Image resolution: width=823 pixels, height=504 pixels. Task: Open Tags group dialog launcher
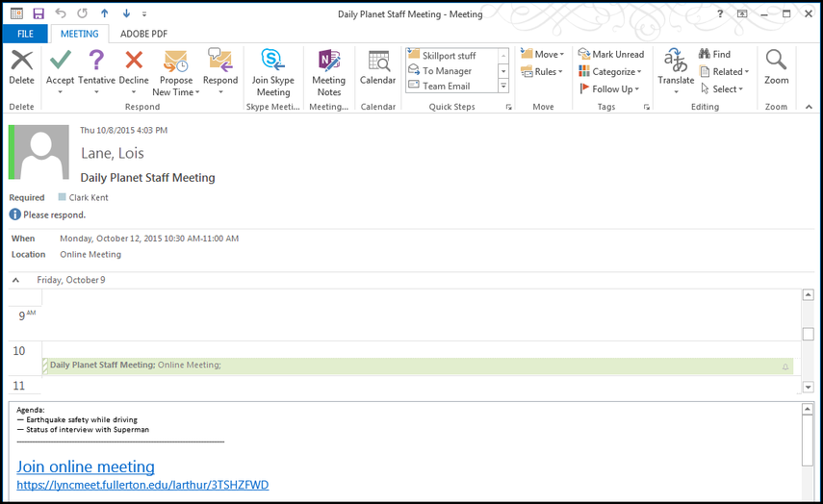coord(647,107)
